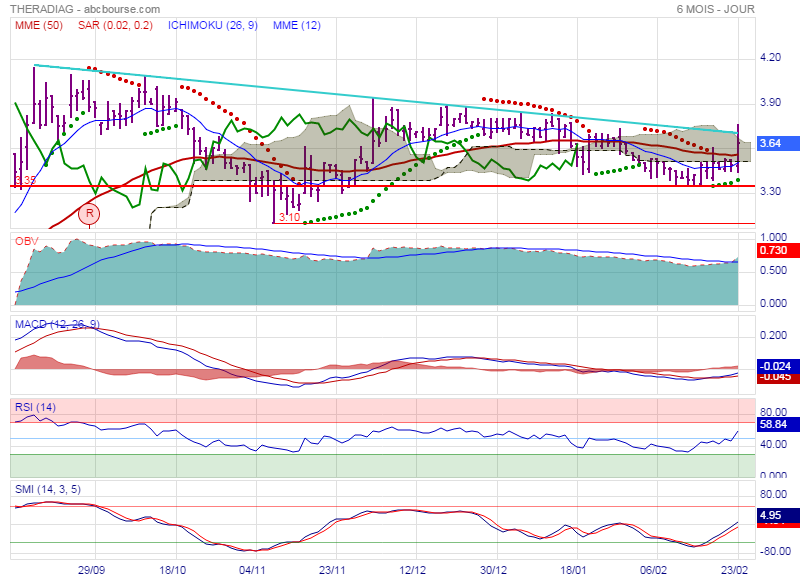Screen dimensions: 800x580
Task: Click the 4.95 SMI value tag
Action: coord(778,515)
